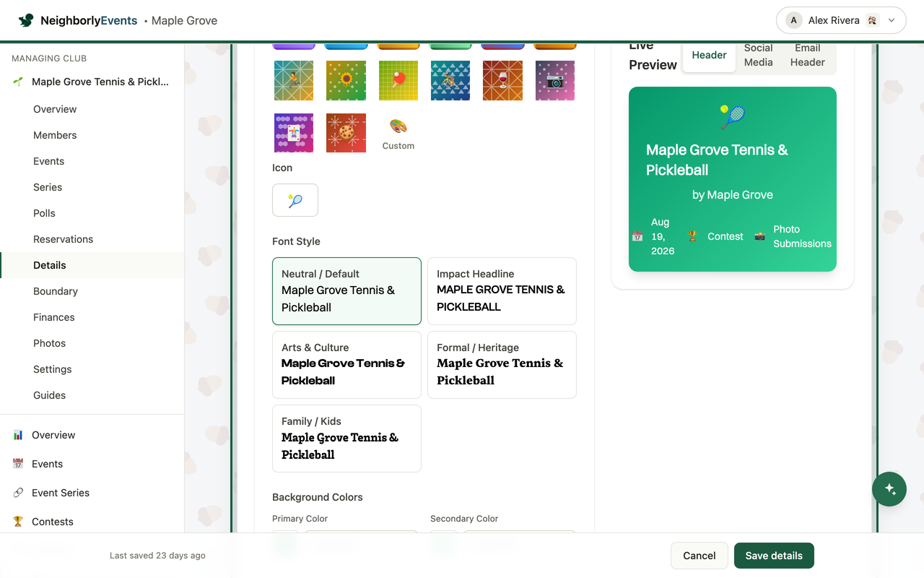Click the house emoji next to Alex Rivera
This screenshot has height=578, width=924.
coord(872,20)
